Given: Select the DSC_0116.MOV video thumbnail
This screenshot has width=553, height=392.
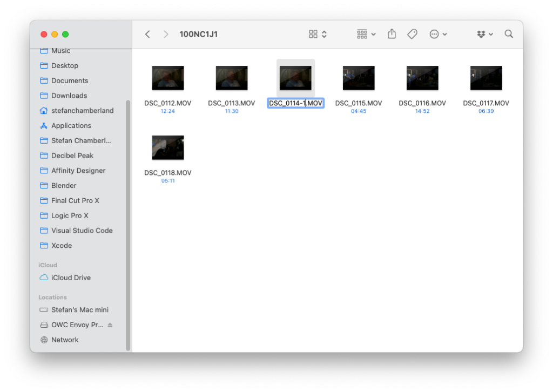Looking at the screenshot, I should (x=422, y=78).
